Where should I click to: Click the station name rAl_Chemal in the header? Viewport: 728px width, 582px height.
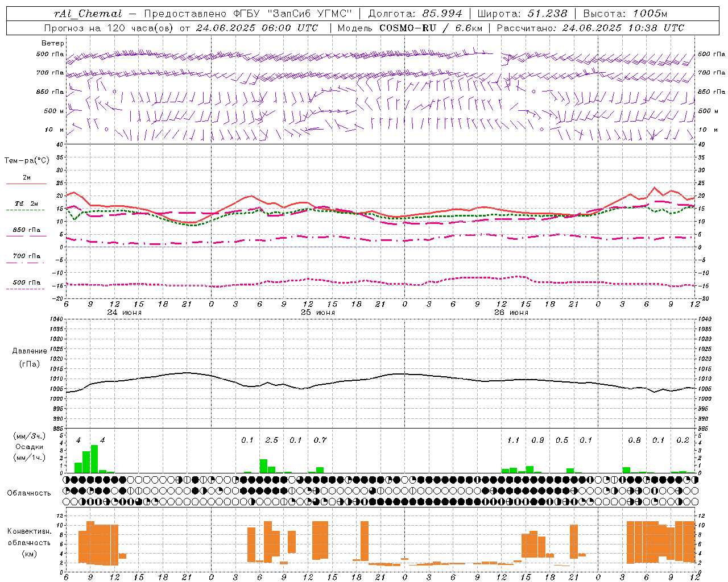(88, 14)
